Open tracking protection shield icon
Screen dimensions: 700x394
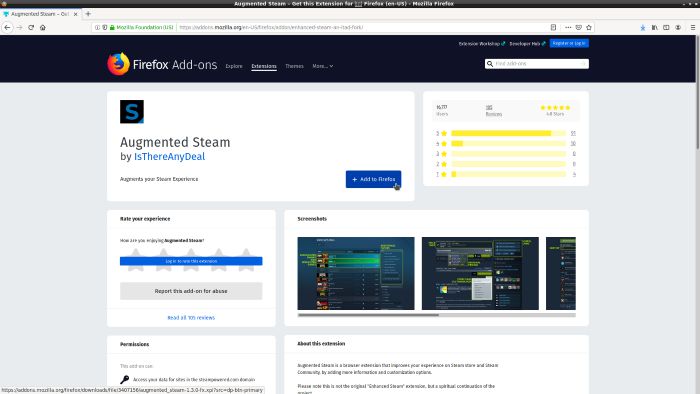(104, 27)
